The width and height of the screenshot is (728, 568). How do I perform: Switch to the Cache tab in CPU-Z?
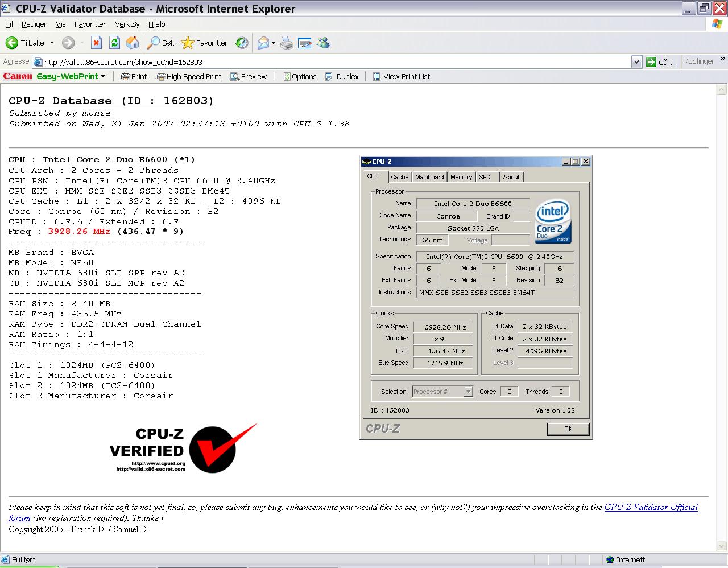pyautogui.click(x=400, y=177)
